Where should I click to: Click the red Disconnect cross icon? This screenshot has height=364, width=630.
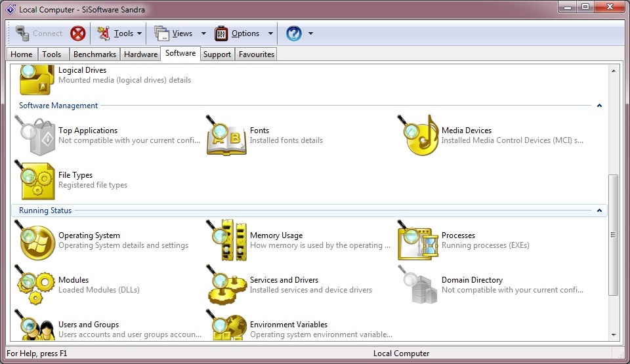coord(78,33)
